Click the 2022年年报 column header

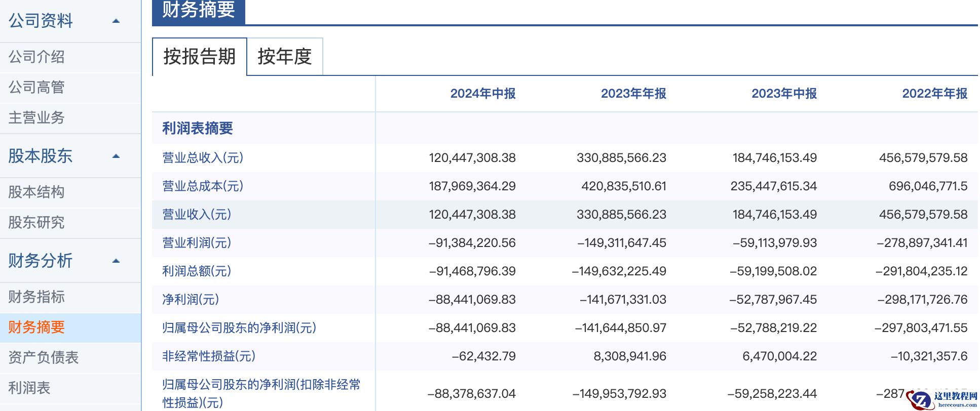click(934, 94)
